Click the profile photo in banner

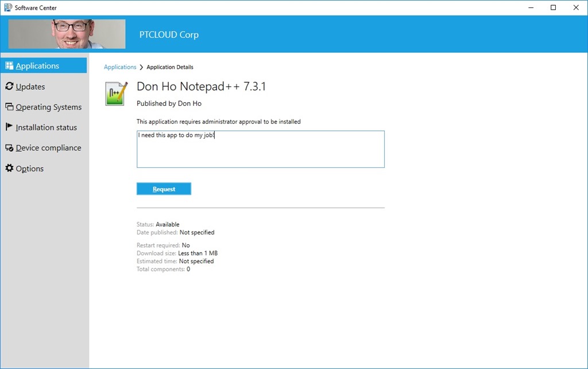(67, 34)
